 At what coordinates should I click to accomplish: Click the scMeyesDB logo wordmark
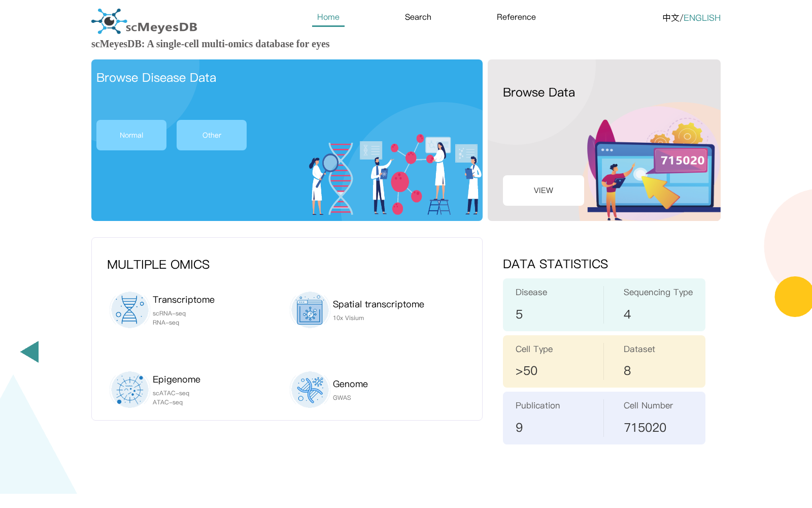(161, 27)
